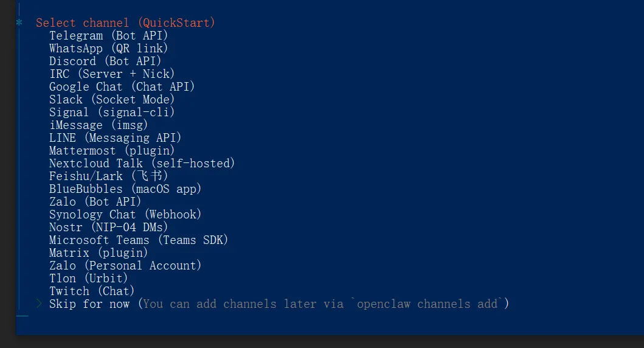Select the Telegram (Bot API) channel
Viewport: 644px width, 348px height.
(108, 36)
